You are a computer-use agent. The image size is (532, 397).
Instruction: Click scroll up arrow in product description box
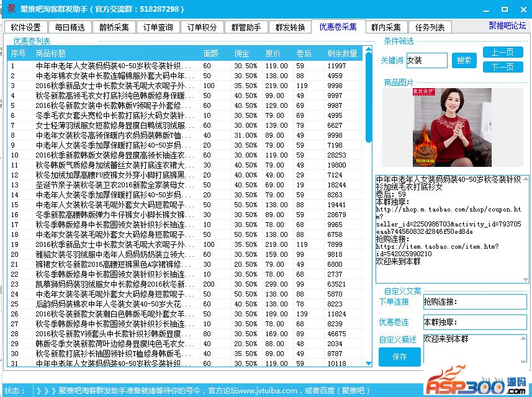[526, 178]
